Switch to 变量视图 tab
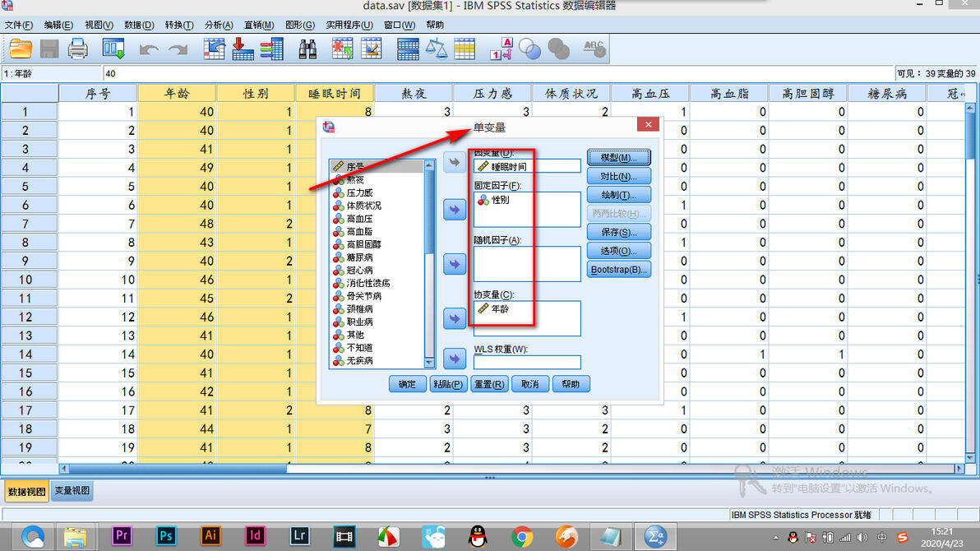Screen dimensions: 980x551 (x=72, y=491)
